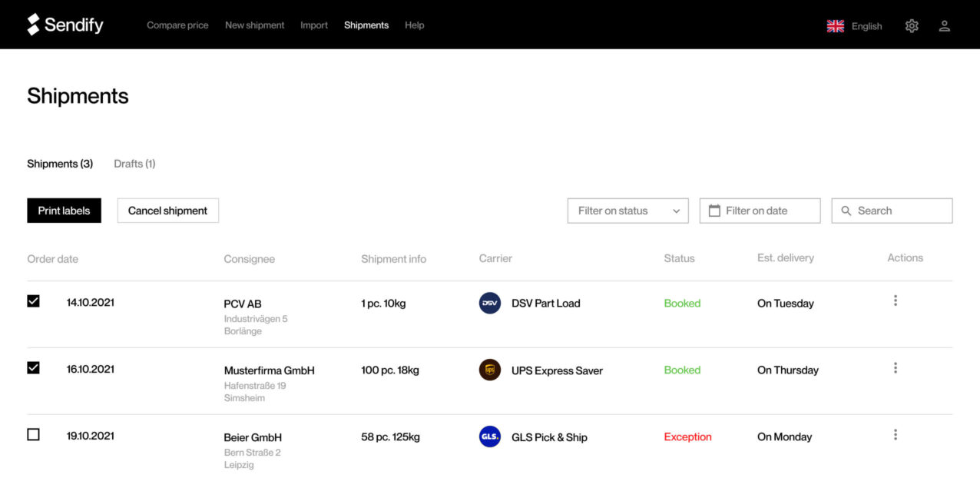Click the UPS carrier logo
This screenshot has width=980, height=498.
point(490,370)
